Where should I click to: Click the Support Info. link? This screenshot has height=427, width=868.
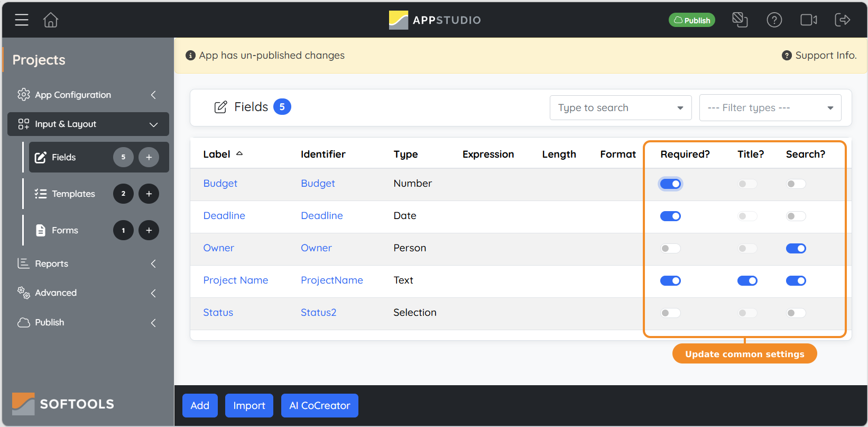pos(826,56)
